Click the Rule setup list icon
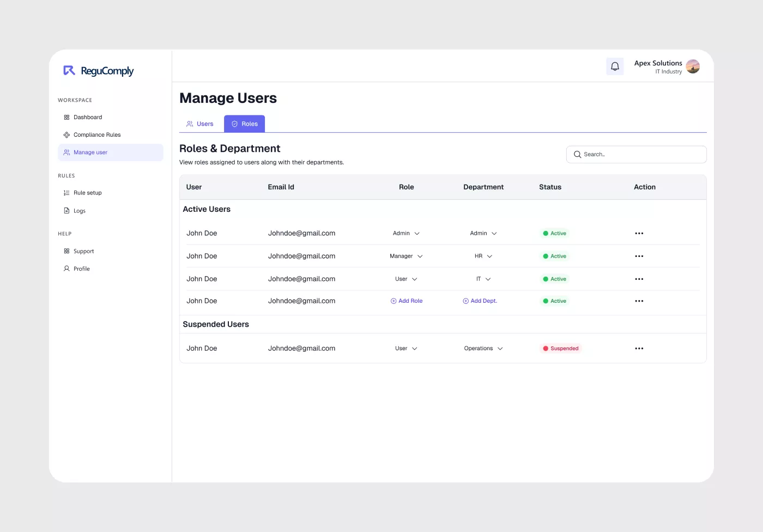763x532 pixels. [66, 193]
